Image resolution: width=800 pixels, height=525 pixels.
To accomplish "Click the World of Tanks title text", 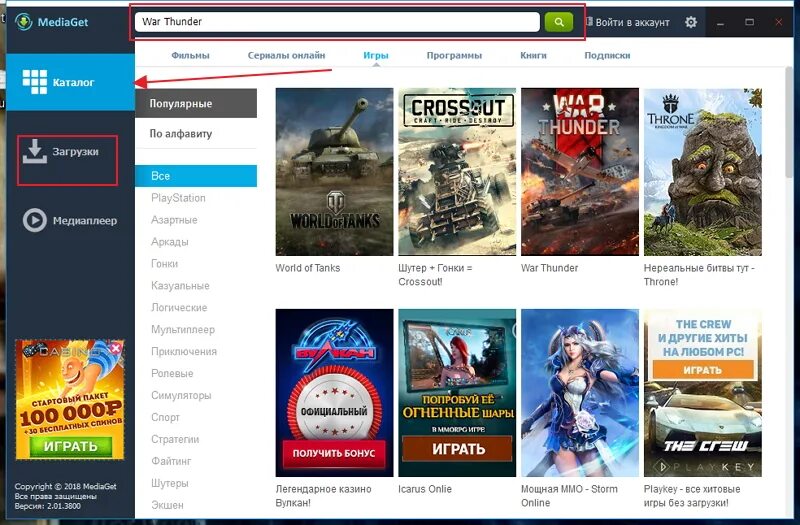I will pyautogui.click(x=308, y=268).
